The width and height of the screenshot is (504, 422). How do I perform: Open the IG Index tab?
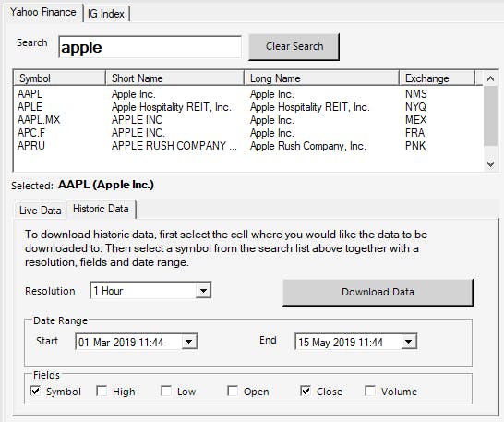coord(106,14)
